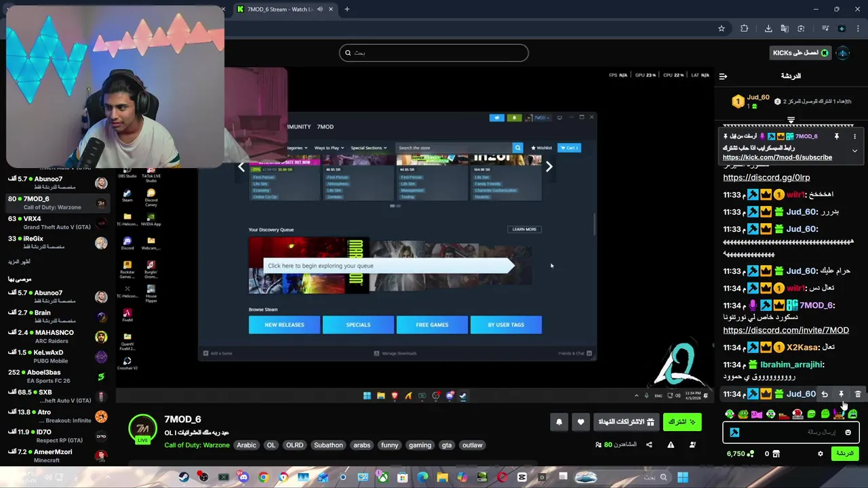
Task: Open the Xbox app from the Windows taskbar
Action: pos(382,477)
